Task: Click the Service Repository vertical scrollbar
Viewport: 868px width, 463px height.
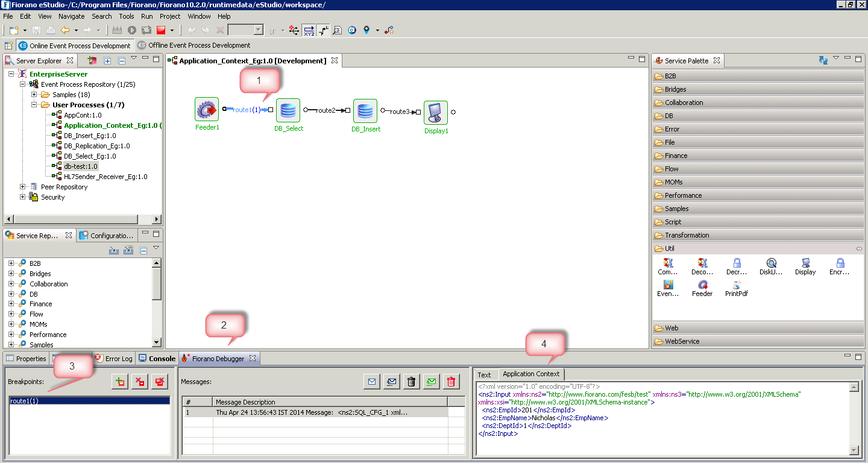Action: pos(157,303)
